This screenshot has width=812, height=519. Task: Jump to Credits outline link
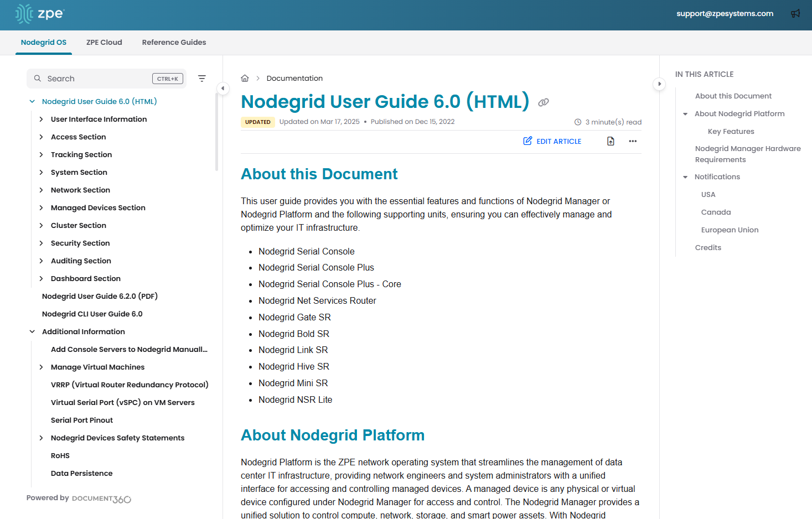[x=708, y=247]
